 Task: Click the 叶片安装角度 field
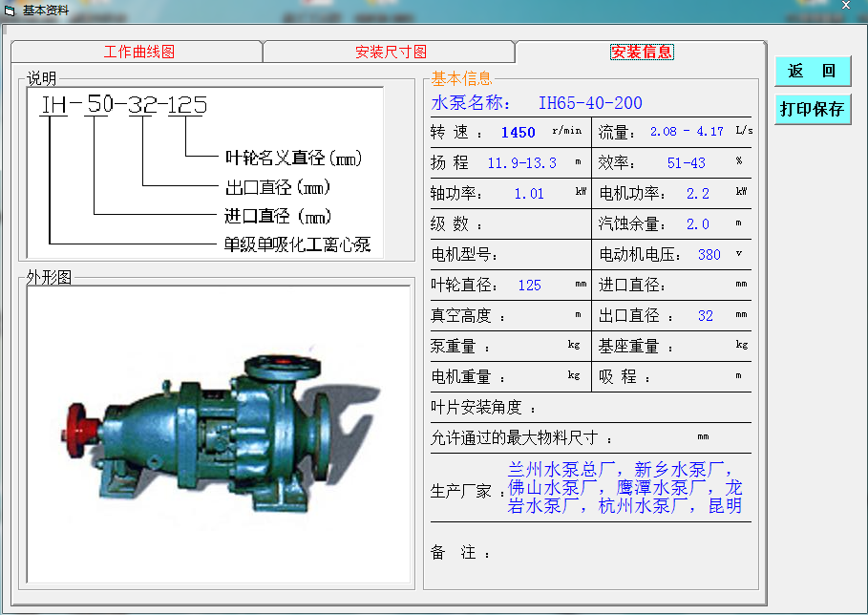click(591, 408)
